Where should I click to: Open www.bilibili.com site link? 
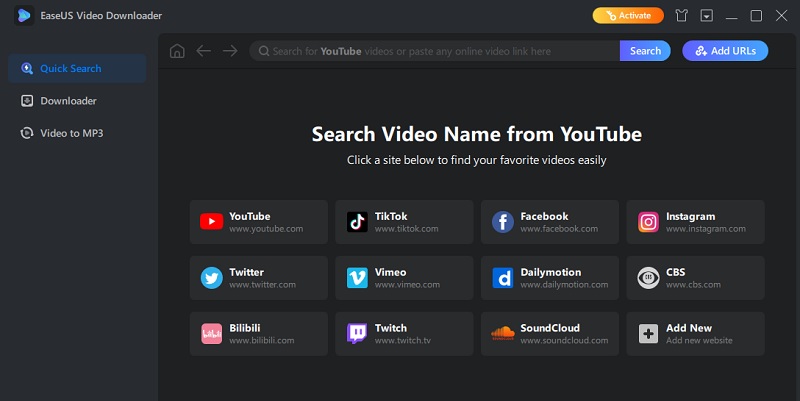(x=262, y=340)
